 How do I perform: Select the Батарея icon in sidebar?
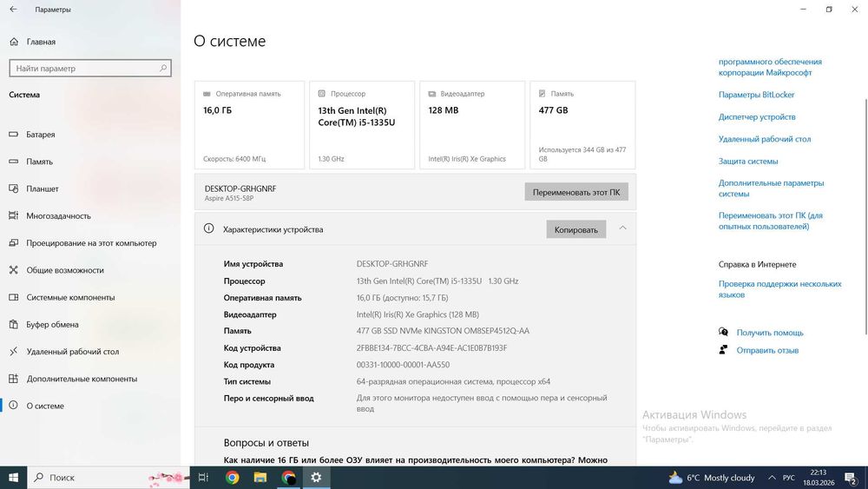(x=14, y=134)
